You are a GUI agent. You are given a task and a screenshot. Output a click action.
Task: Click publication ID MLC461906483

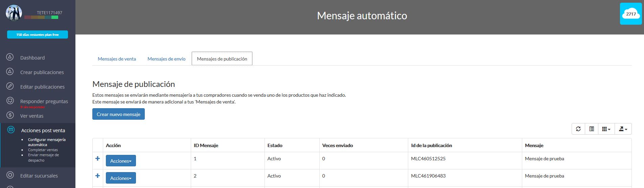click(x=428, y=176)
